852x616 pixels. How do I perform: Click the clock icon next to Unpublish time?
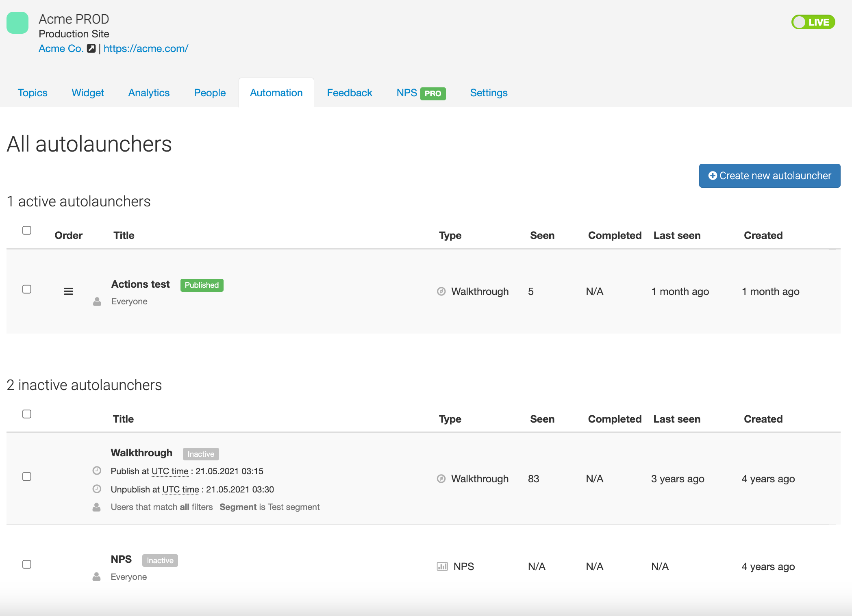(x=97, y=489)
